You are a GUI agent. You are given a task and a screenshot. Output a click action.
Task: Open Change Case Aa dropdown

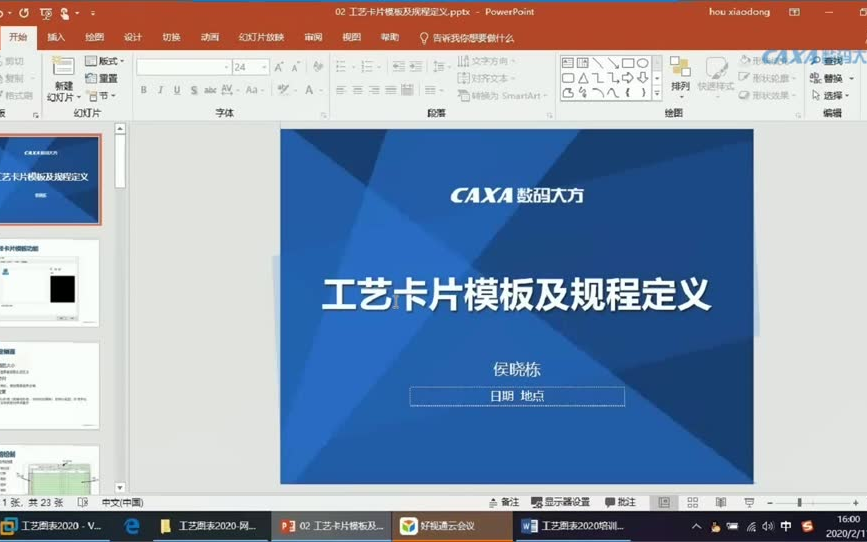coord(254,90)
